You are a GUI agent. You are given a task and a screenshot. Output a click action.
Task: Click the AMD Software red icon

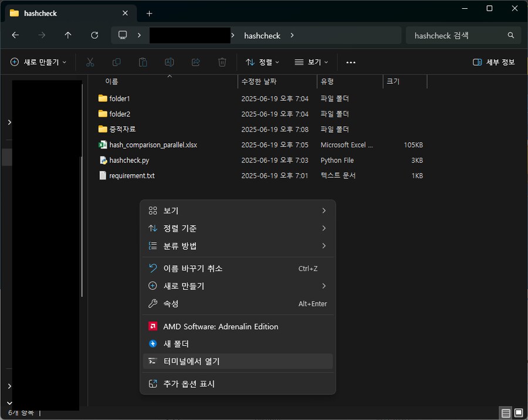pyautogui.click(x=153, y=326)
